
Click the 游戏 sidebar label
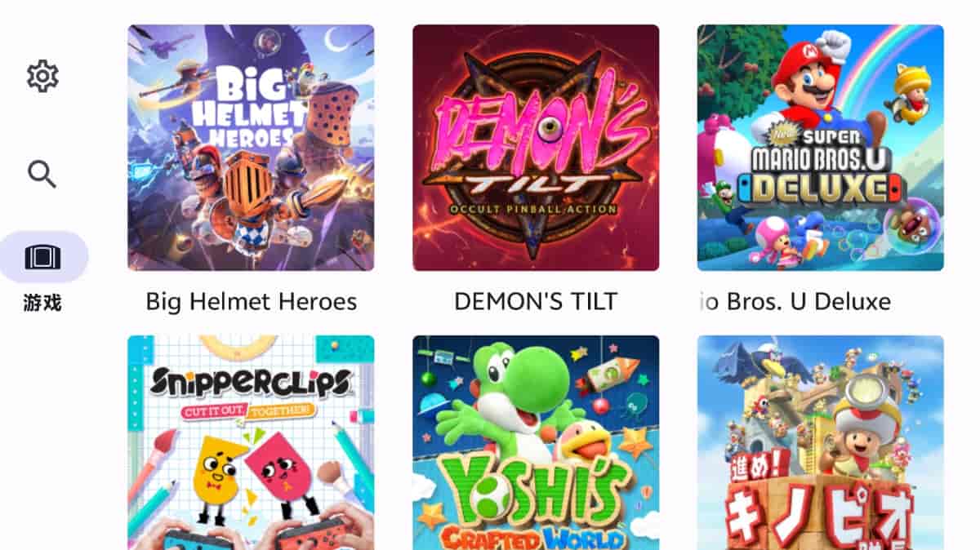[x=42, y=304]
